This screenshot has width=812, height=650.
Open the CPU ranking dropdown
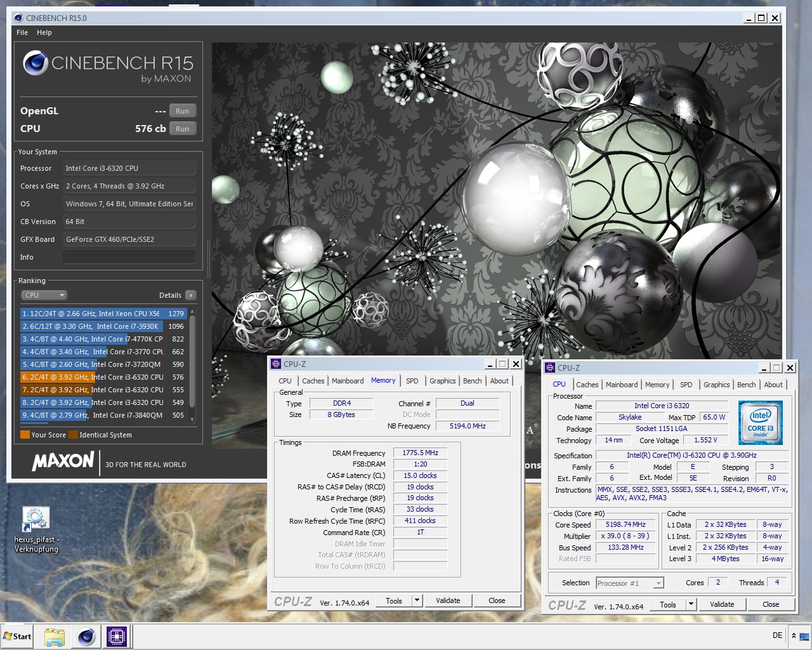(x=44, y=295)
